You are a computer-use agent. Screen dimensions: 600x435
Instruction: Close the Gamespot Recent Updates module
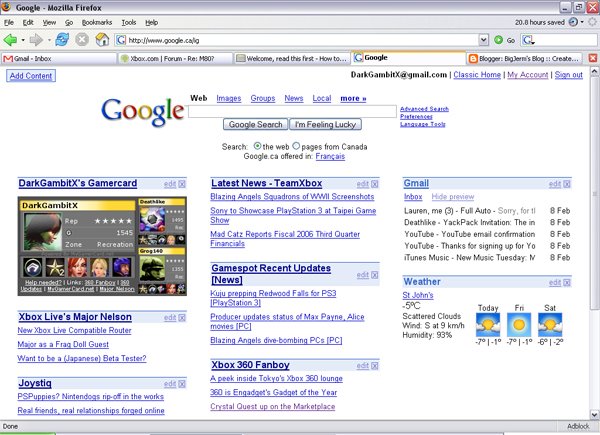click(375, 275)
